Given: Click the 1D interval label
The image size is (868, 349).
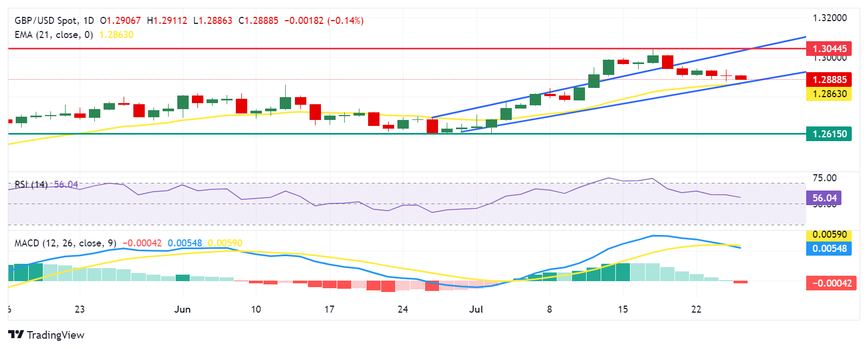Looking at the screenshot, I should [x=88, y=21].
